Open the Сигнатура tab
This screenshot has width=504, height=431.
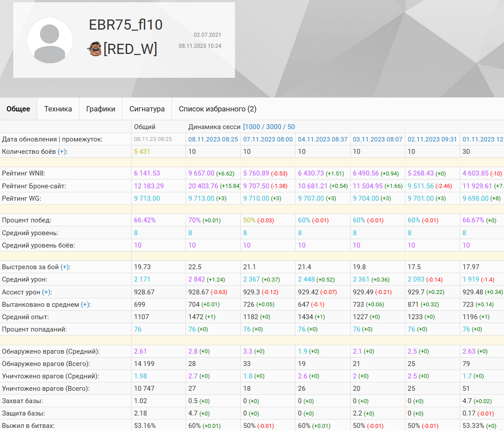point(147,109)
